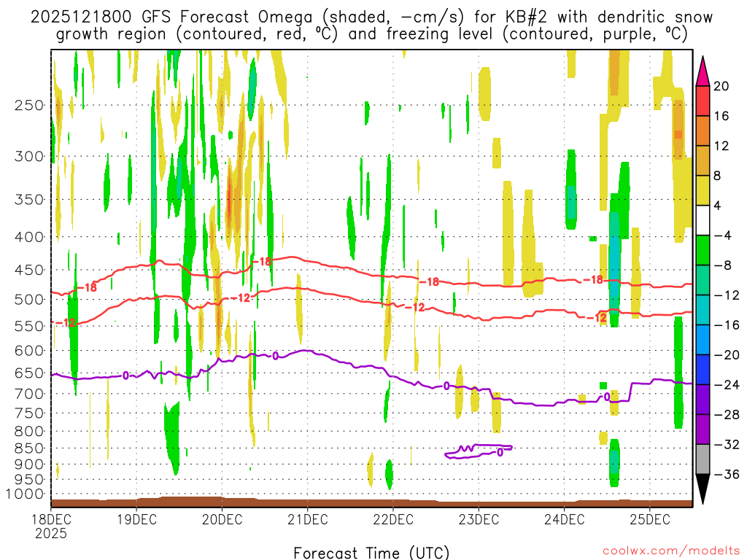Click the 900 pressure level label
The image size is (747, 560).
pos(29,464)
